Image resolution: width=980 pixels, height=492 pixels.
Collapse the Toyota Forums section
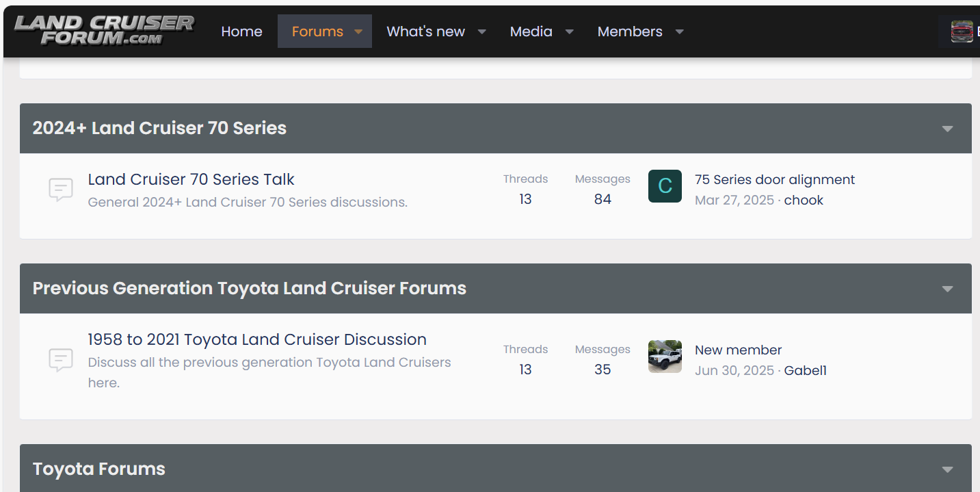click(947, 469)
